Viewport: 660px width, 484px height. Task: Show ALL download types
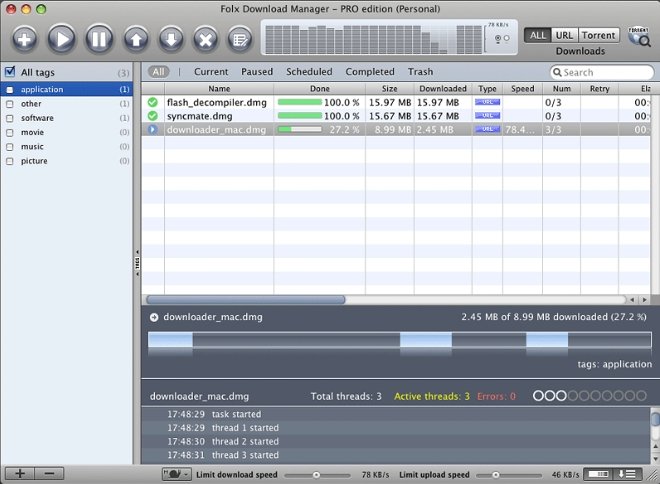(538, 35)
